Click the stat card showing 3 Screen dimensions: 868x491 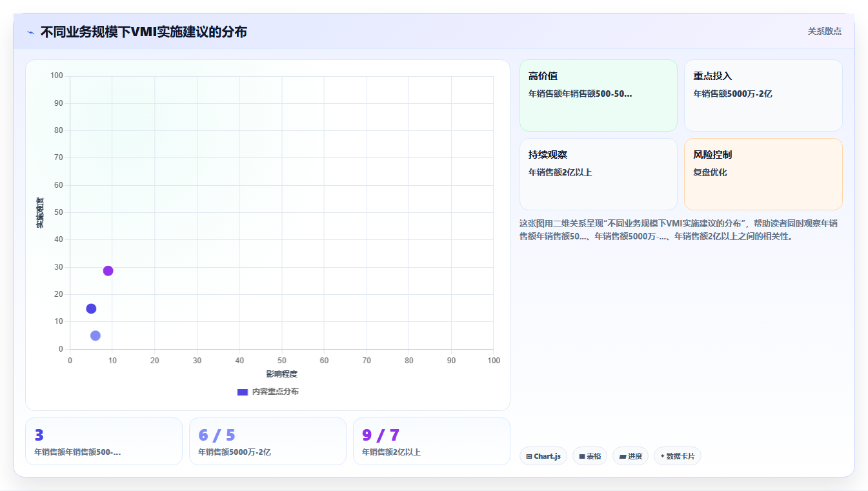coord(104,441)
